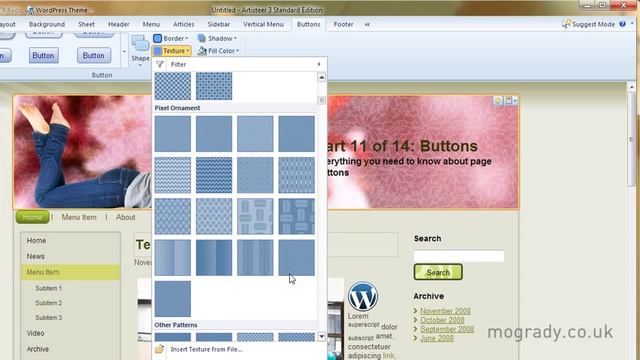Click Menu Item in horizontal menu
Image resolution: width=640 pixels, height=360 pixels.
click(x=79, y=218)
